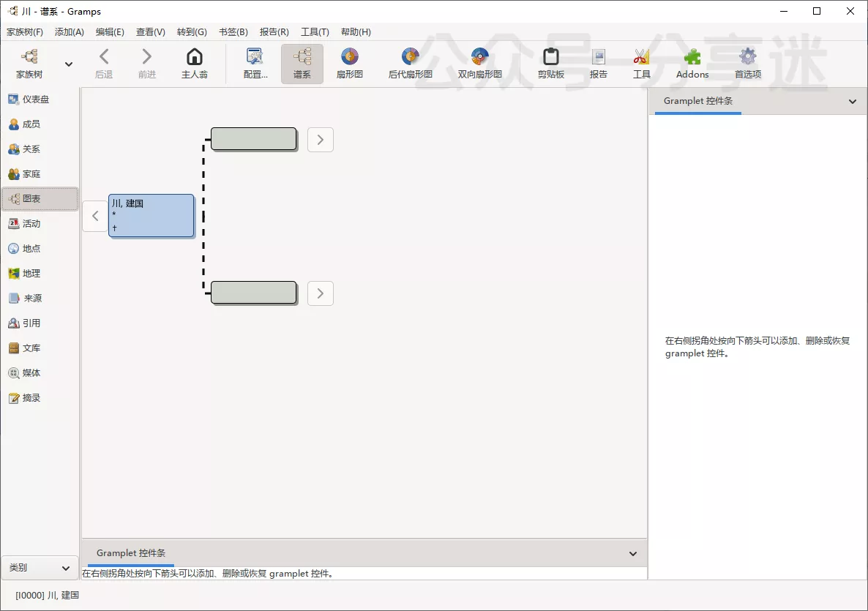Select the 成员 people sidebar item
868x611 pixels.
31,124
